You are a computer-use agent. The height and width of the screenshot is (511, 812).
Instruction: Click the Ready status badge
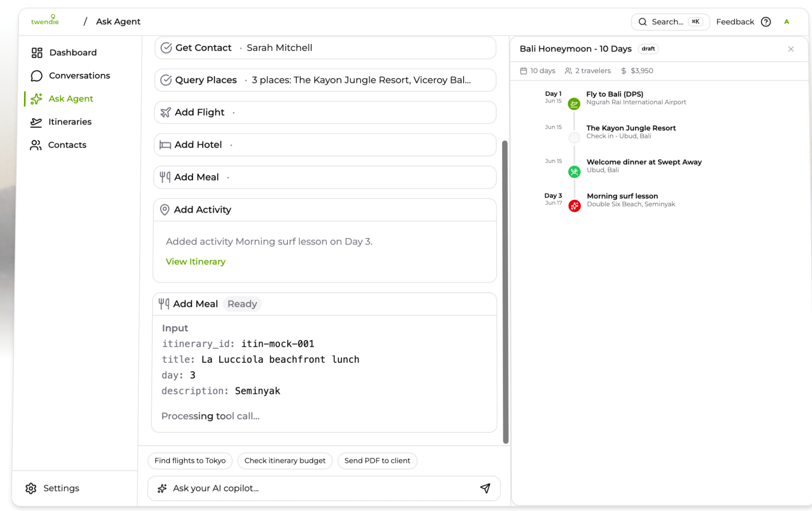(x=242, y=304)
